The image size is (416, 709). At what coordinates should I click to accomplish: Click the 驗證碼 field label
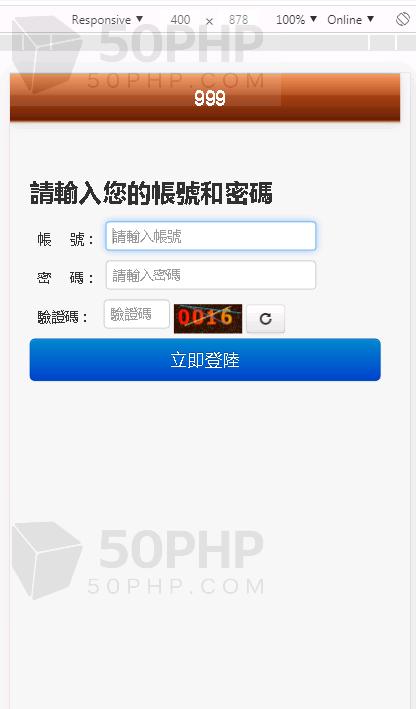[x=62, y=317]
